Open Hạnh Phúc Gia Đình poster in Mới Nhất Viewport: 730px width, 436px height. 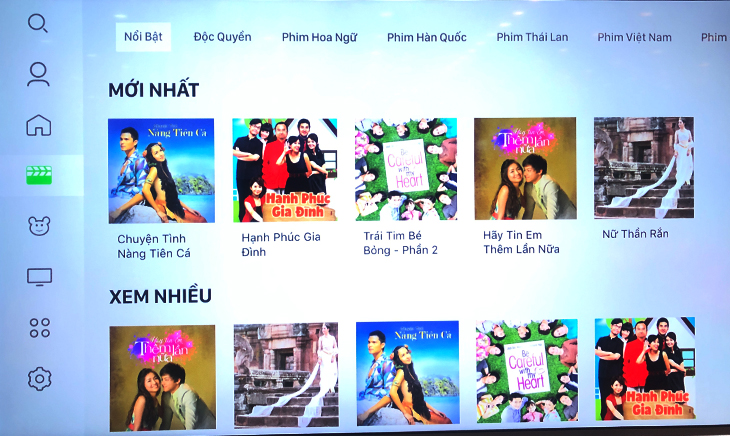[x=285, y=169]
